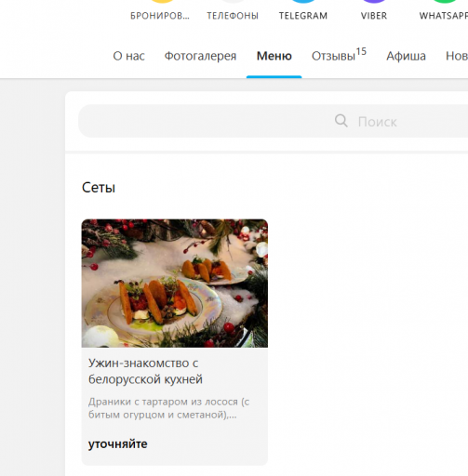Select the active Меню tab
Viewport: 468px width, 476px height.
coord(274,56)
